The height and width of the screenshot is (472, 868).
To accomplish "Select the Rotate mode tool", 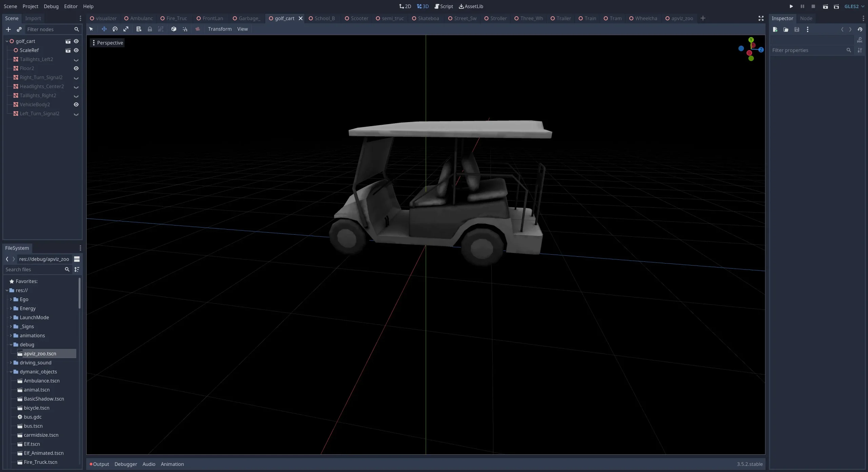I will pos(115,29).
